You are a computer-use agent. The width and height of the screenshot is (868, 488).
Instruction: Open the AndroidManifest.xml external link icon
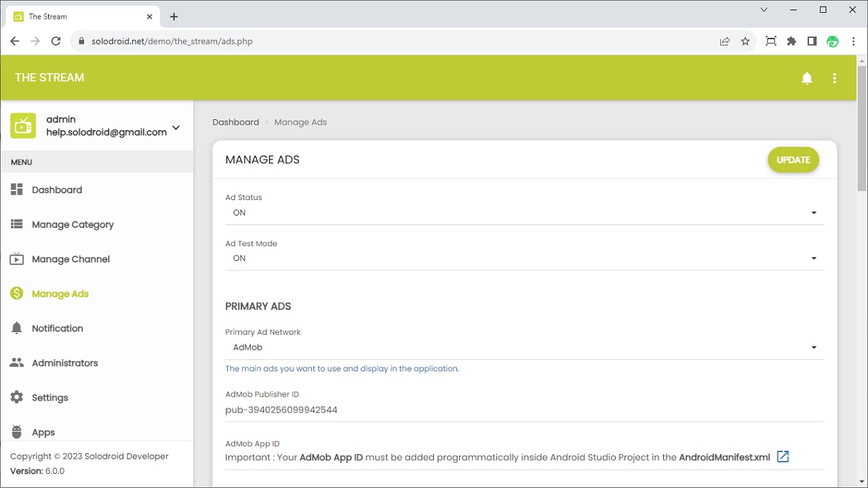click(x=783, y=456)
